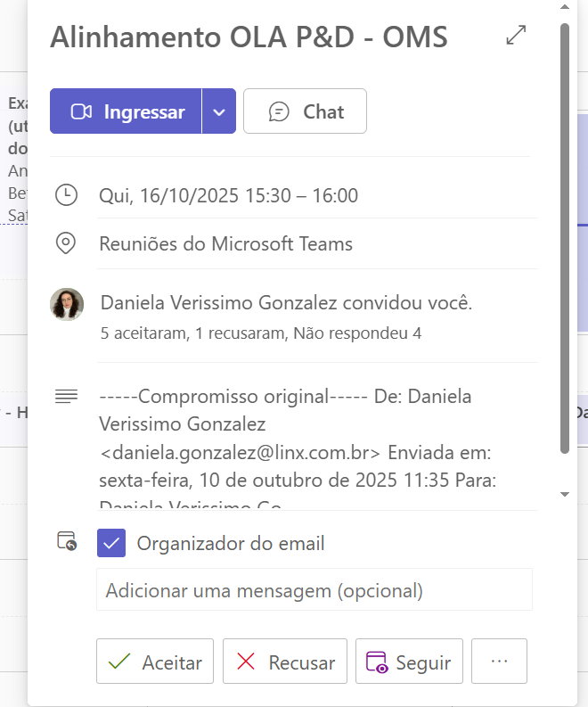Click the Adicionar uma mensagem field
Screen dimensions: 588x707
[x=314, y=590]
